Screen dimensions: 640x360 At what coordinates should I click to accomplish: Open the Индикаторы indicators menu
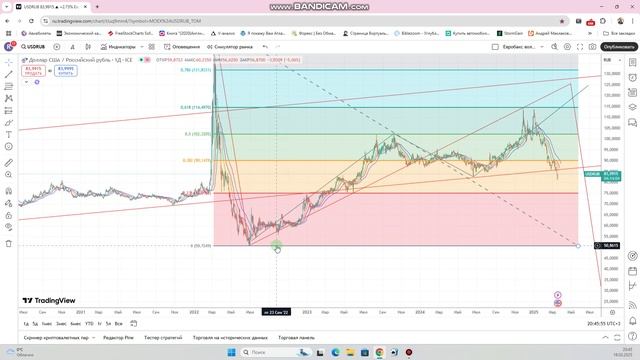click(x=118, y=47)
